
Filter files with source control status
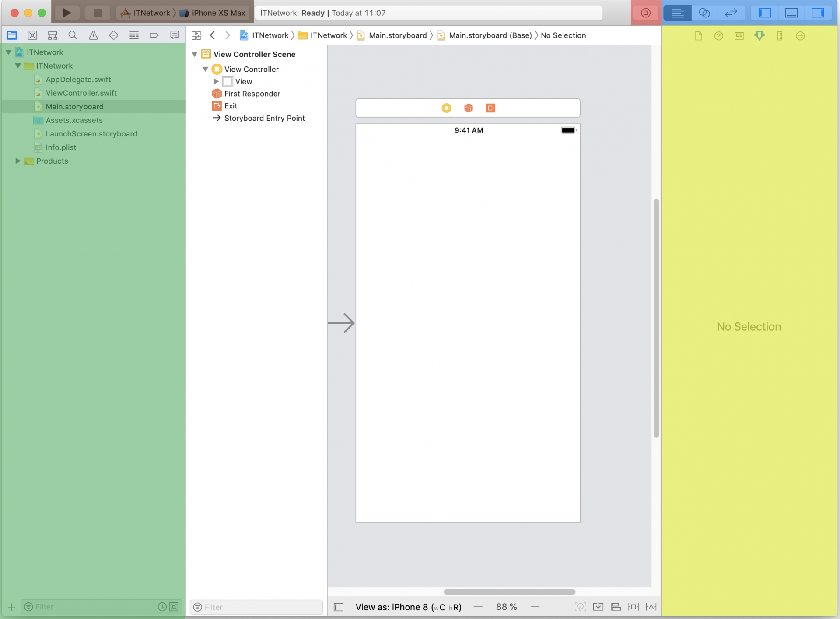(x=174, y=607)
